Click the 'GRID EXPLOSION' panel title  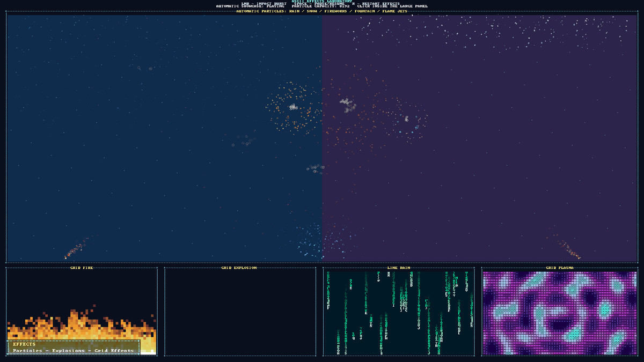tap(239, 268)
